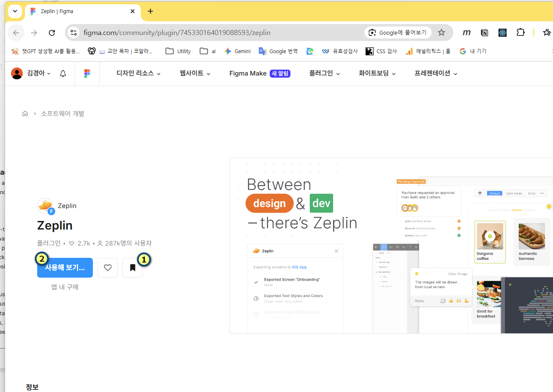Open the notifications bell

point(63,73)
